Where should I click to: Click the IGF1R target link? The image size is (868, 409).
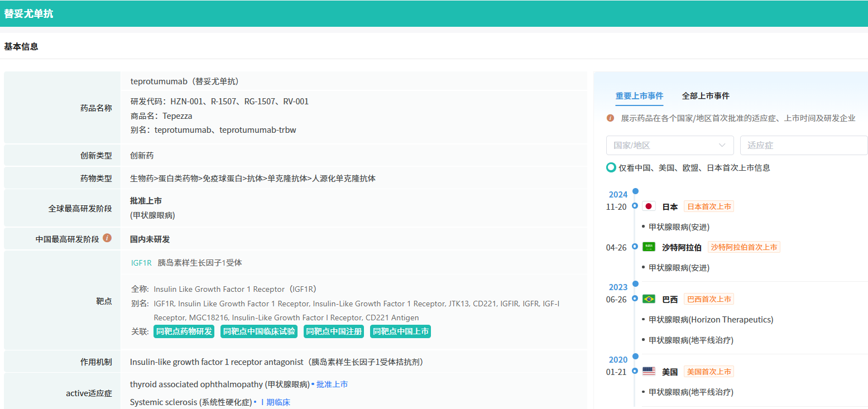coord(141,263)
